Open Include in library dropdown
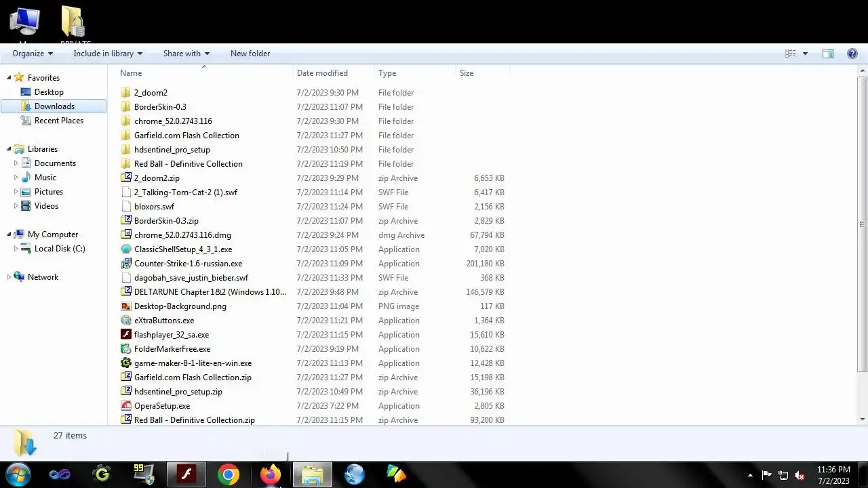The width and height of the screenshot is (868, 488). click(x=108, y=54)
